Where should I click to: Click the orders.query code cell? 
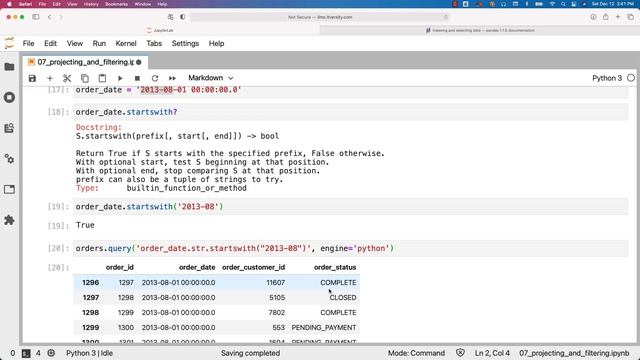click(350, 248)
